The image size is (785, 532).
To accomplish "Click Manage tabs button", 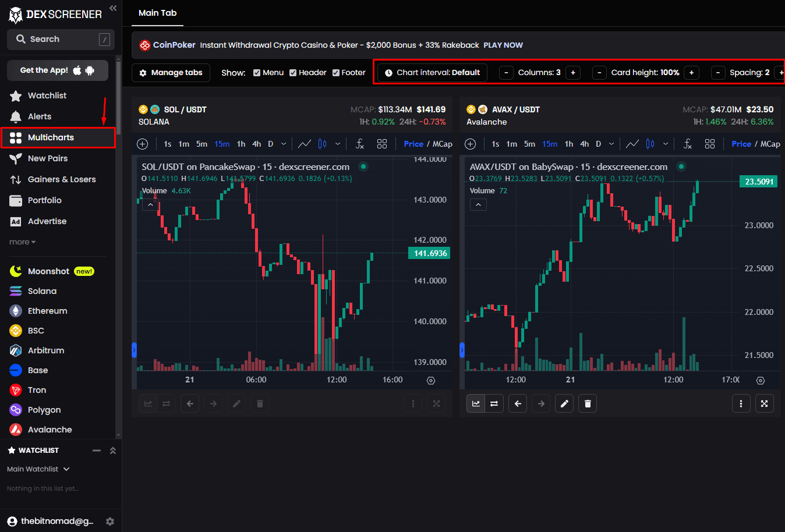I will 171,73.
